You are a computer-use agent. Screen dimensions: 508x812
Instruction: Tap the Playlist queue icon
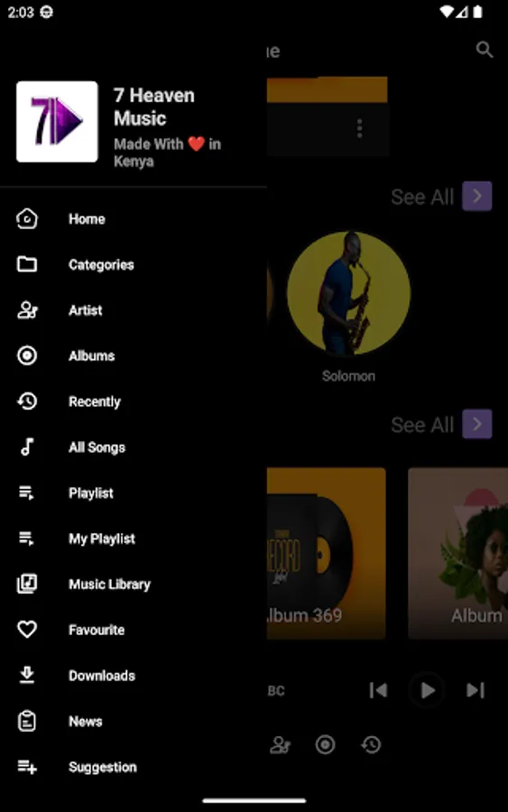click(27, 493)
